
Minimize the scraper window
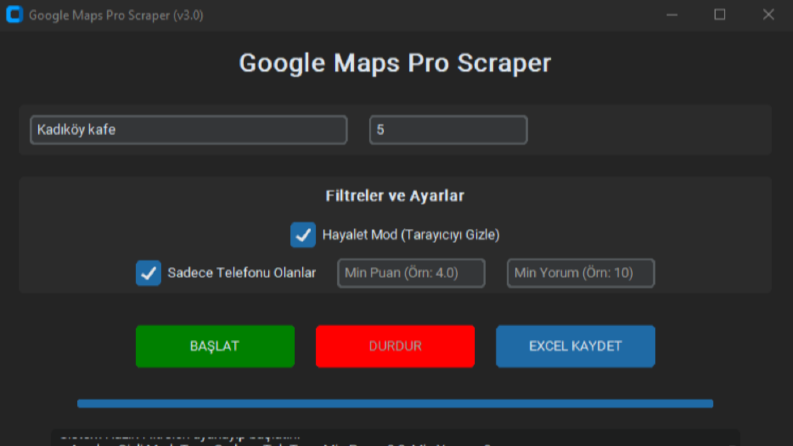coord(672,15)
